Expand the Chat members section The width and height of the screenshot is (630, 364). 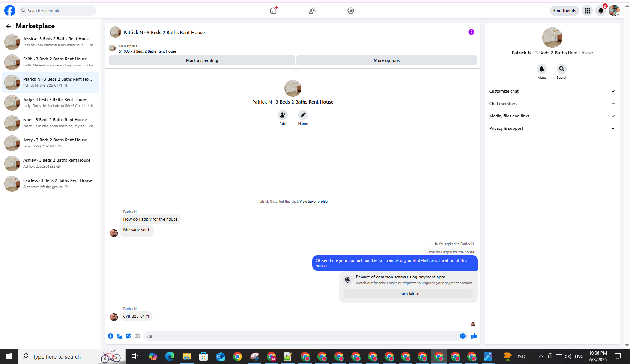(552, 104)
